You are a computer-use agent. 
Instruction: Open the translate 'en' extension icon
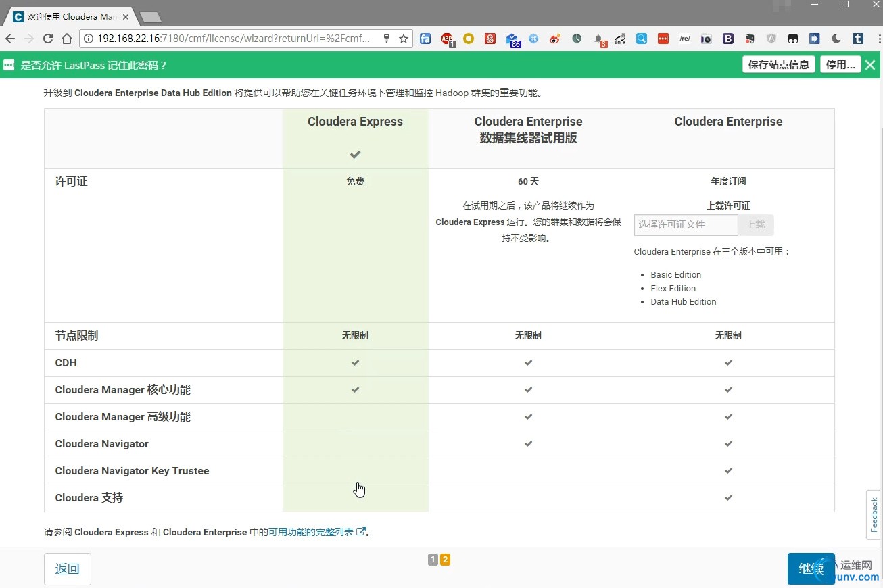pyautogui.click(x=619, y=39)
